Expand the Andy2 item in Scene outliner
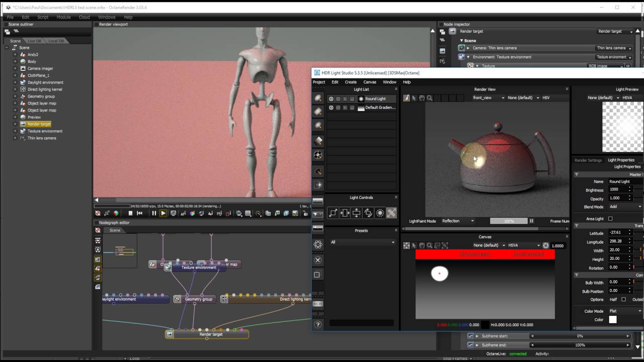This screenshot has height=362, width=644. pos(15,54)
